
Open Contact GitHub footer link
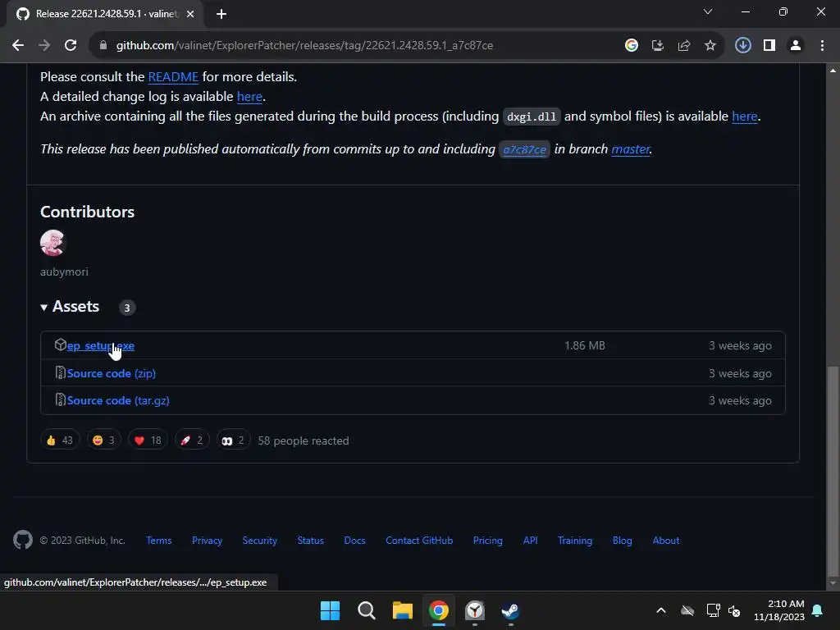point(419,541)
